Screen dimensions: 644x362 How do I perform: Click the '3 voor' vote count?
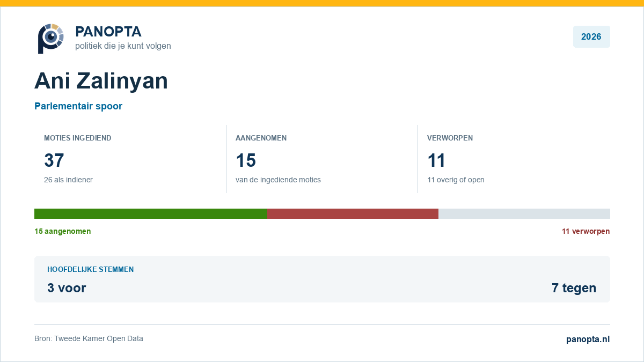click(67, 288)
